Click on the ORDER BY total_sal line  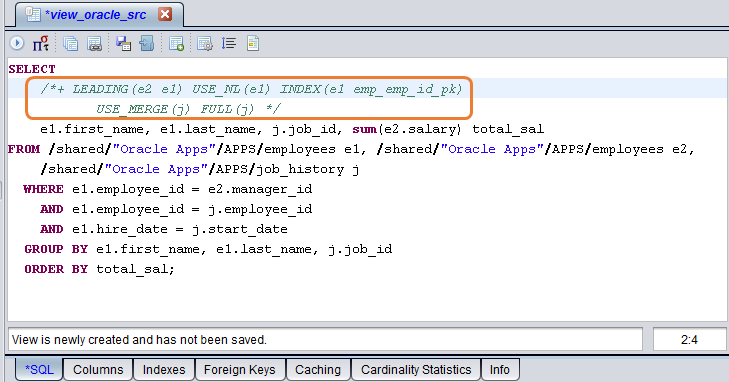99,269
